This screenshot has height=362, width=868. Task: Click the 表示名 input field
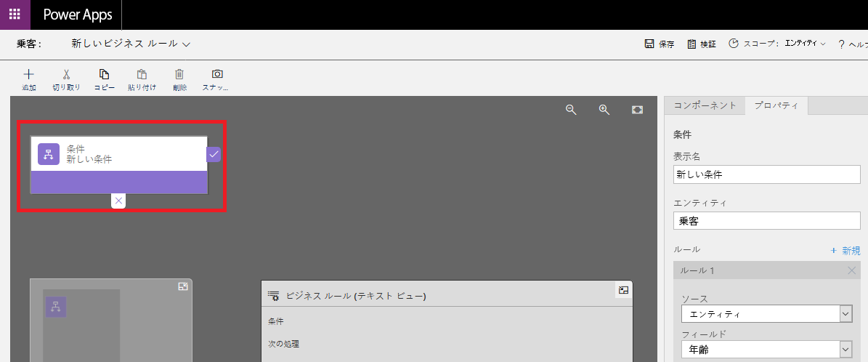pos(767,174)
